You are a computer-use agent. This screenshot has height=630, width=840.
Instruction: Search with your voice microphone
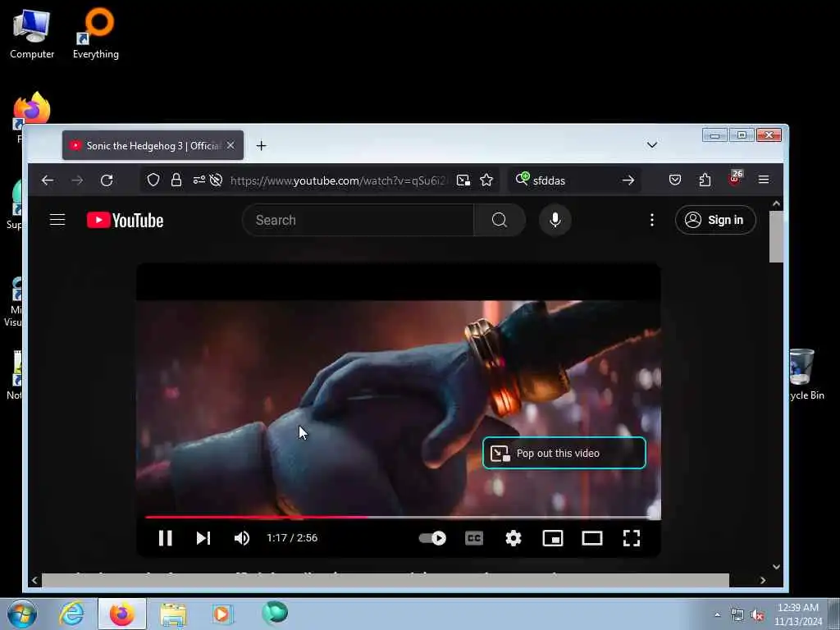click(555, 220)
